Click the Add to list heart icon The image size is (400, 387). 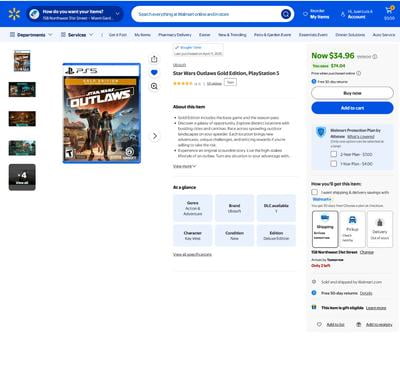point(319,324)
